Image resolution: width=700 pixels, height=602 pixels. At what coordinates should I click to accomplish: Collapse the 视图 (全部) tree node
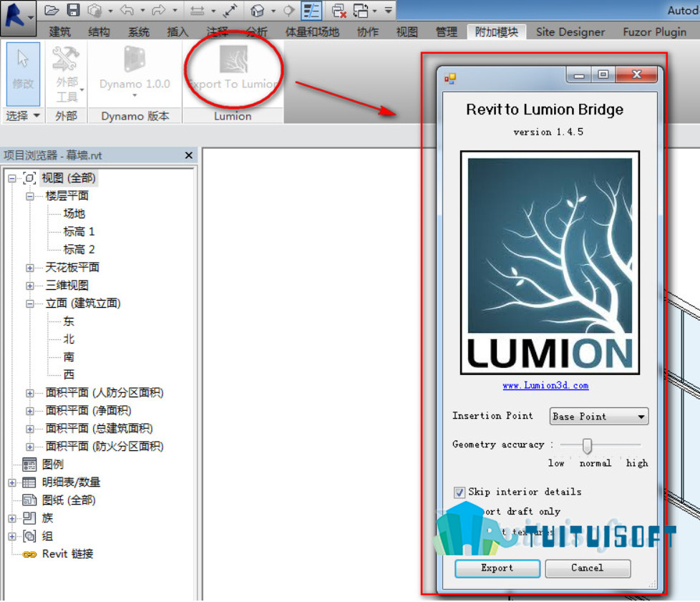pos(12,179)
